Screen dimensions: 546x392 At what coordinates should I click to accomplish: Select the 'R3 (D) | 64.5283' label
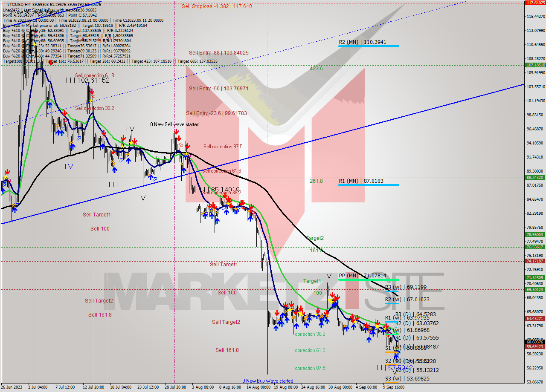[415, 314]
